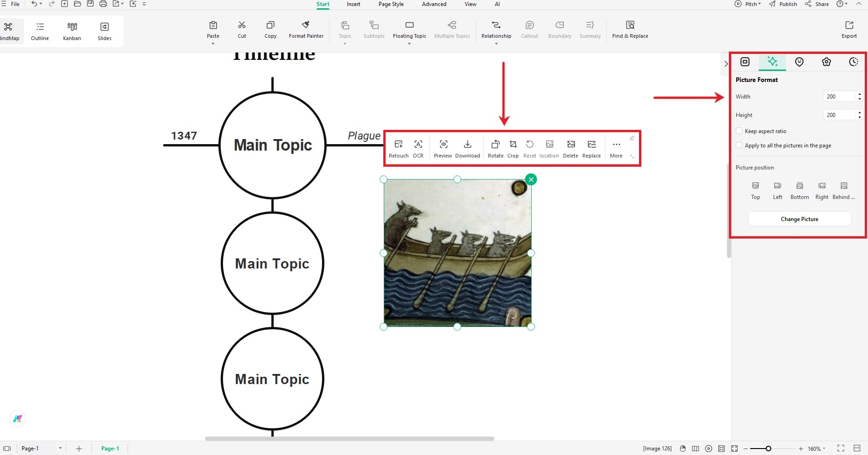Image resolution: width=868 pixels, height=455 pixels.
Task: Open the clock history panel tab
Action: [853, 62]
